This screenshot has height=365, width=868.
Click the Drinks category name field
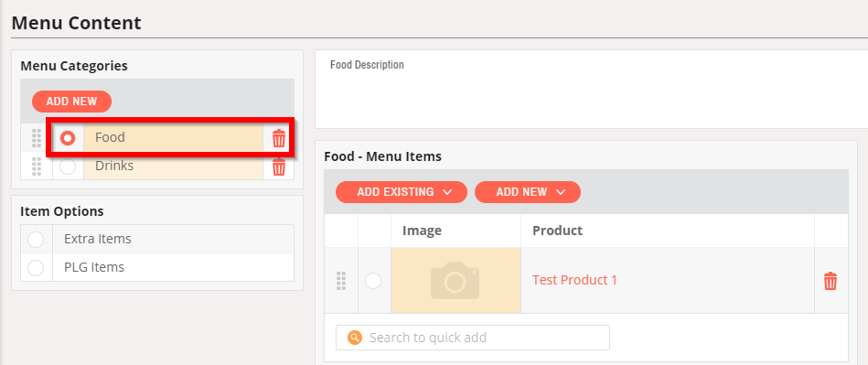[x=173, y=166]
